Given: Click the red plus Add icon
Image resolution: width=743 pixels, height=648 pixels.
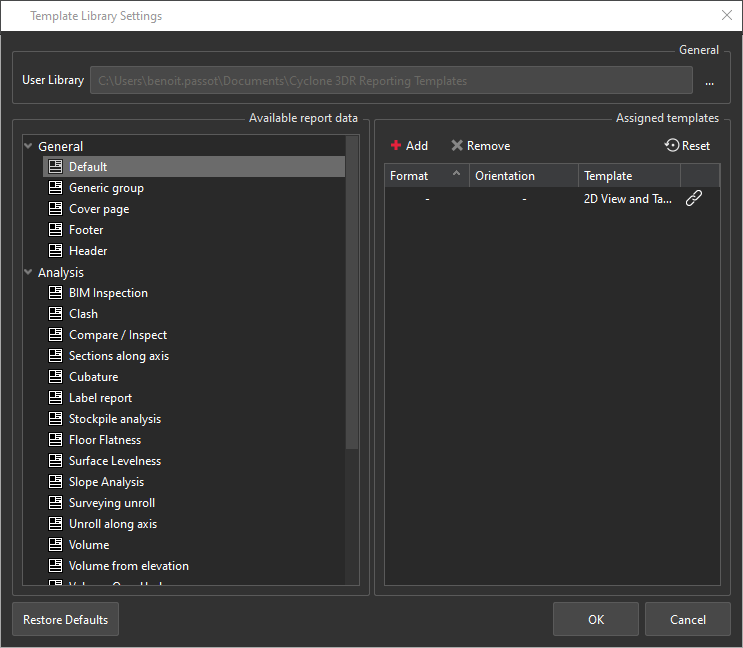Looking at the screenshot, I should [x=396, y=146].
